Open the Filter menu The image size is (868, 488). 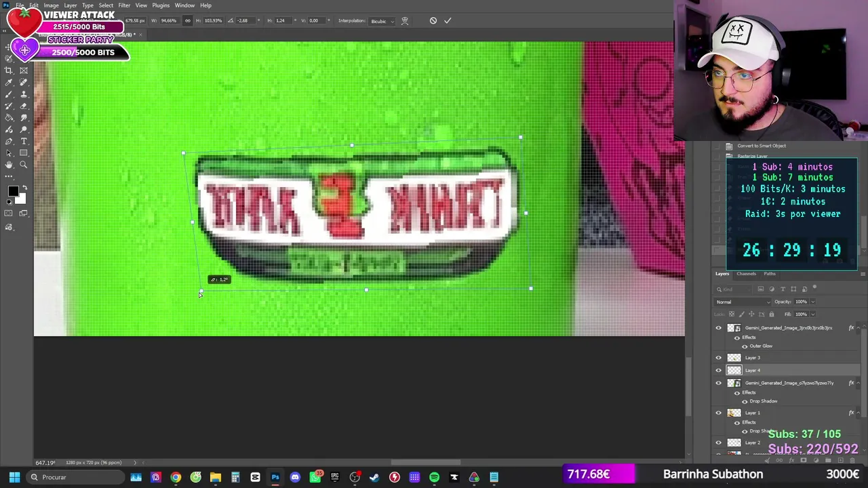click(124, 5)
